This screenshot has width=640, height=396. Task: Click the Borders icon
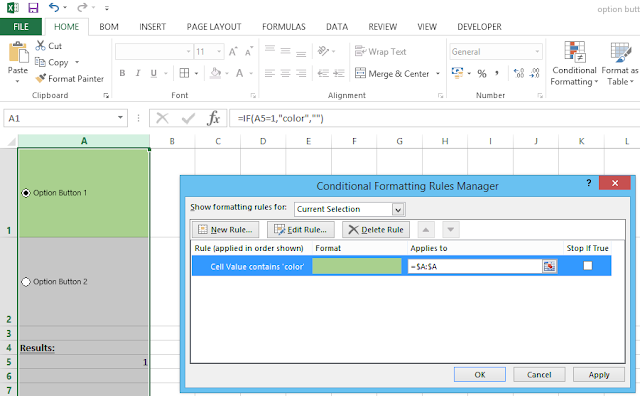(x=184, y=73)
